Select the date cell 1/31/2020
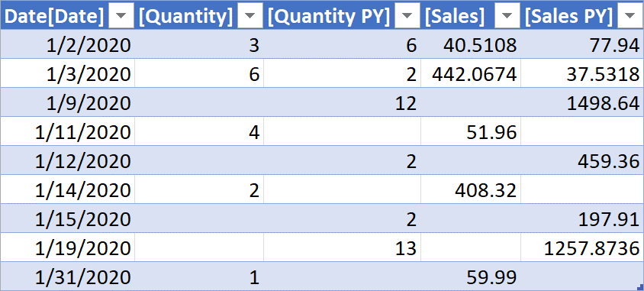This screenshot has width=644, height=291. tap(67, 276)
